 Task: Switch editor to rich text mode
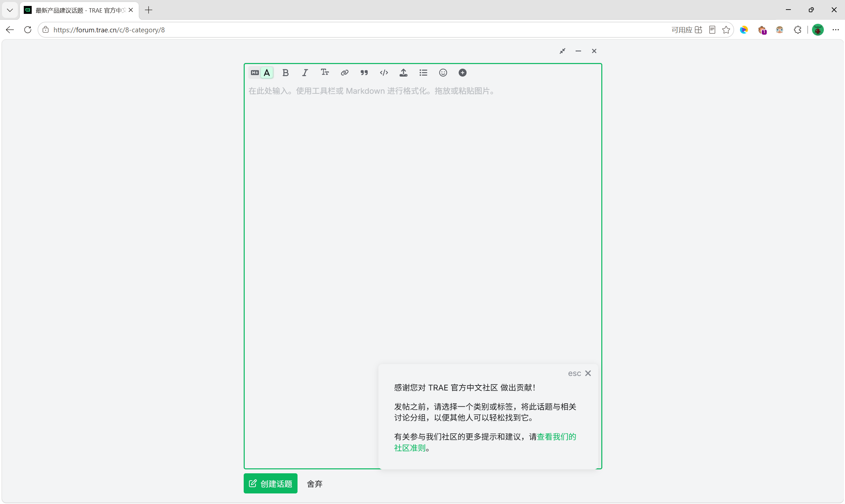pyautogui.click(x=267, y=73)
